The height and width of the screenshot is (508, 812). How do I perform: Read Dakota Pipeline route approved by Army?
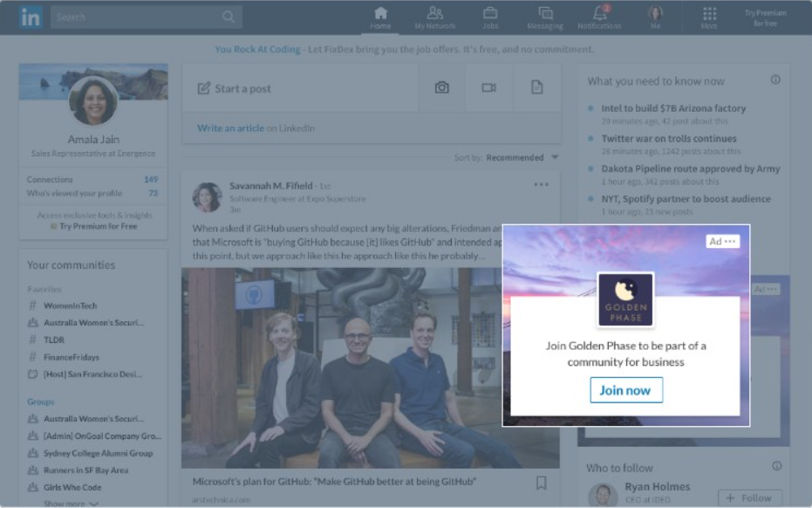(x=690, y=168)
